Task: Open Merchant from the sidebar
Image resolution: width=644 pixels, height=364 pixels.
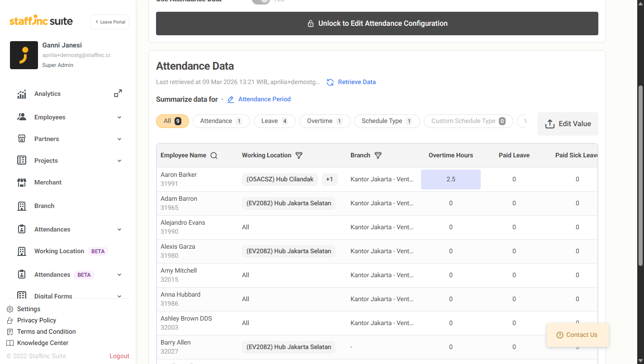Action: 47,182
